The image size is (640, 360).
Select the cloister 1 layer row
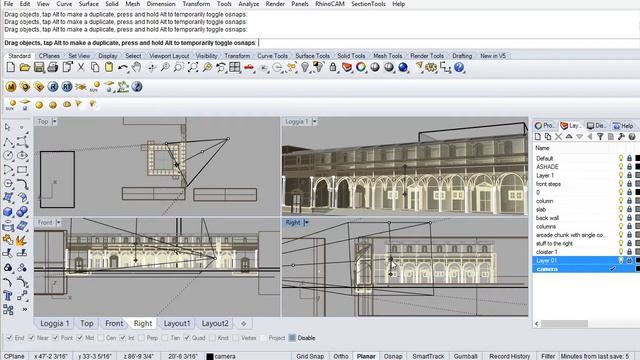point(586,252)
